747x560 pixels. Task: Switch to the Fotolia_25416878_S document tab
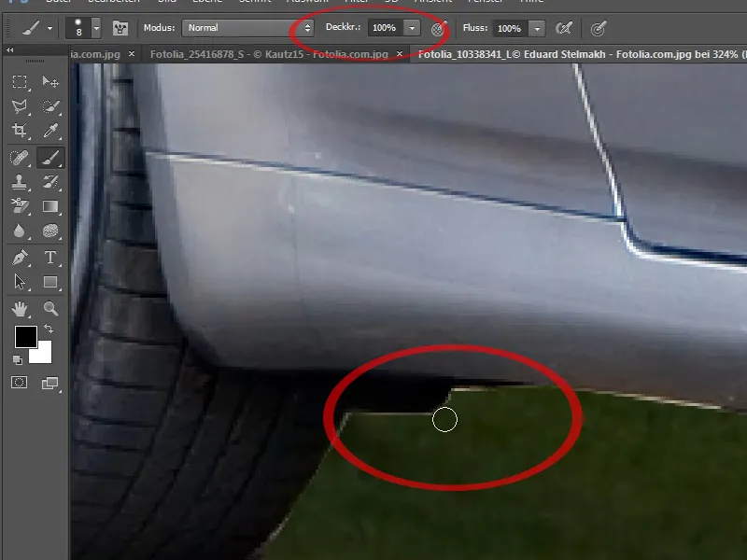click(x=269, y=54)
